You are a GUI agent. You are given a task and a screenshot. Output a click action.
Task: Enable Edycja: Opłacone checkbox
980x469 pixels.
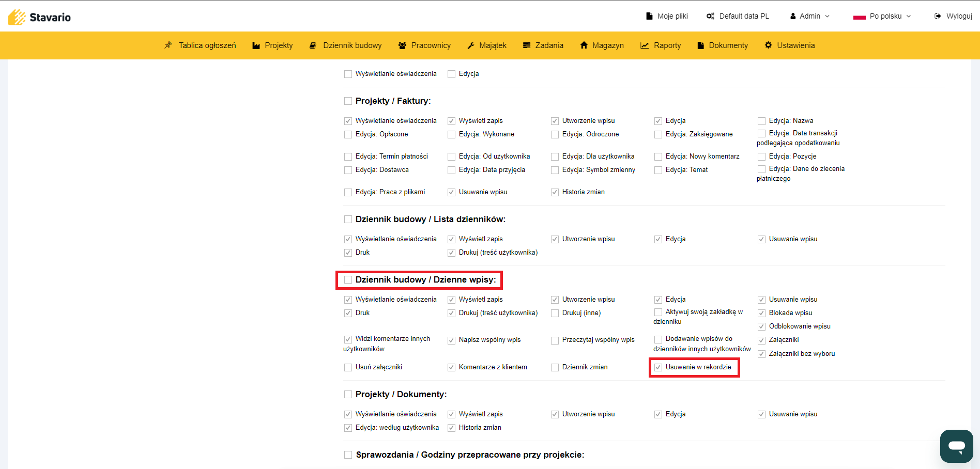348,134
